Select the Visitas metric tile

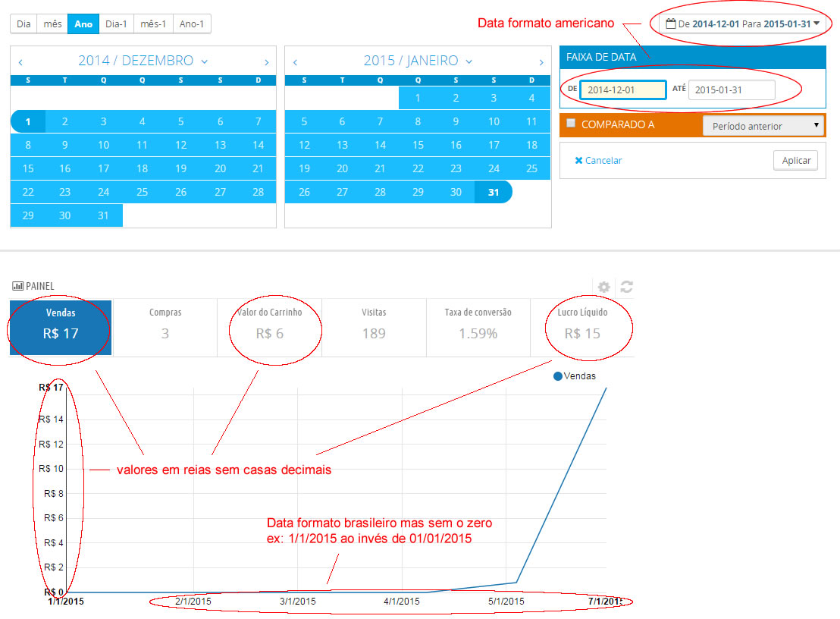pyautogui.click(x=374, y=328)
